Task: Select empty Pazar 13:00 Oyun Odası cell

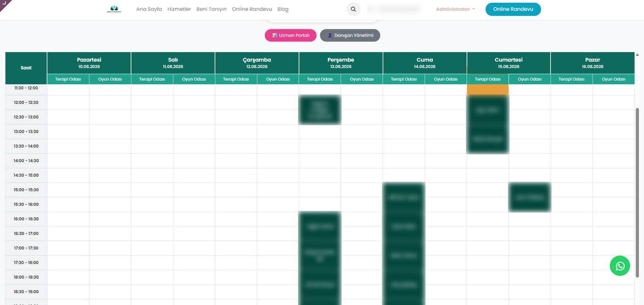Action: point(614,132)
